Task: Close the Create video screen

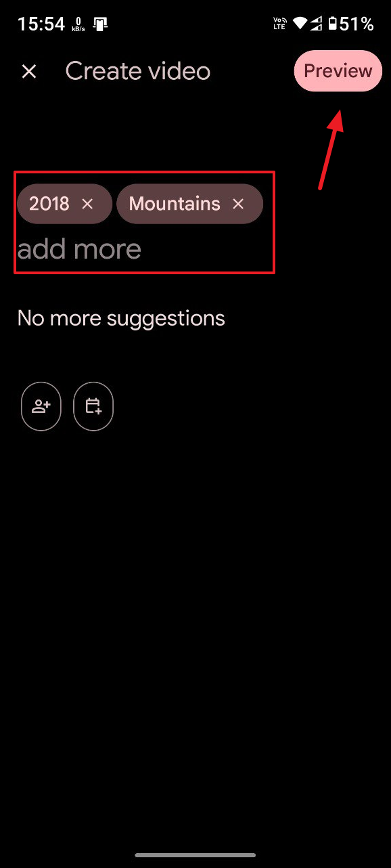Action: tap(29, 71)
